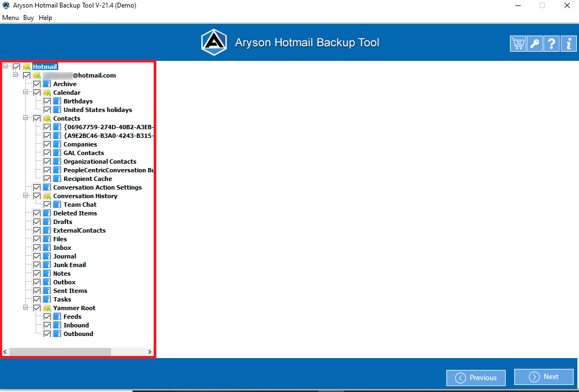Click the Junk Email folder icon
This screenshot has width=579, height=392.
coord(47,265)
